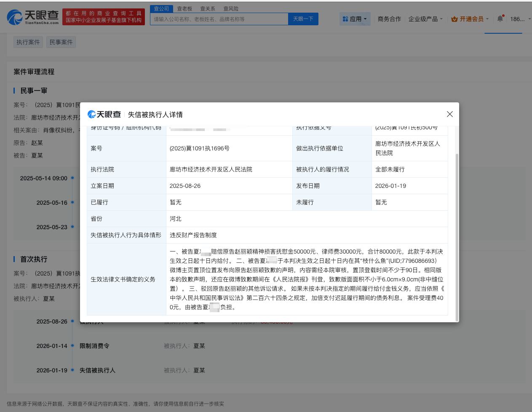Toggle the 查关系 search option
Image resolution: width=532 pixels, height=412 pixels.
207,8
